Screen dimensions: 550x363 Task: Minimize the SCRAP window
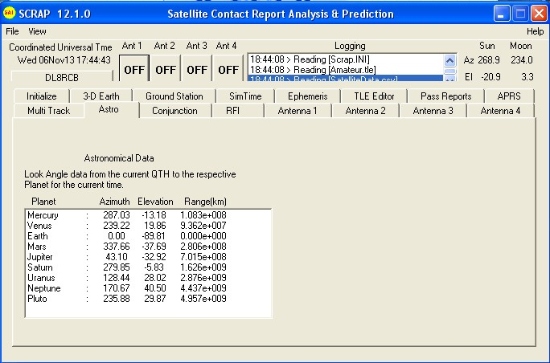click(x=502, y=14)
